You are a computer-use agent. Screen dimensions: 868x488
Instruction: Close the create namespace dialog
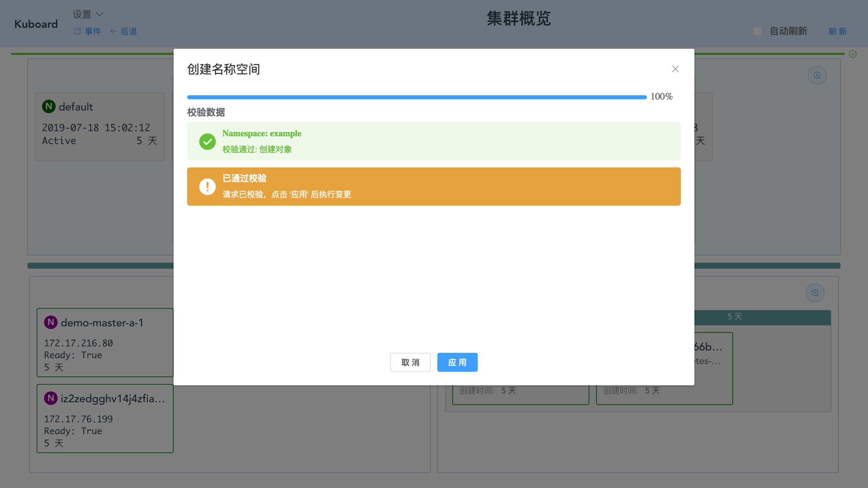point(675,69)
